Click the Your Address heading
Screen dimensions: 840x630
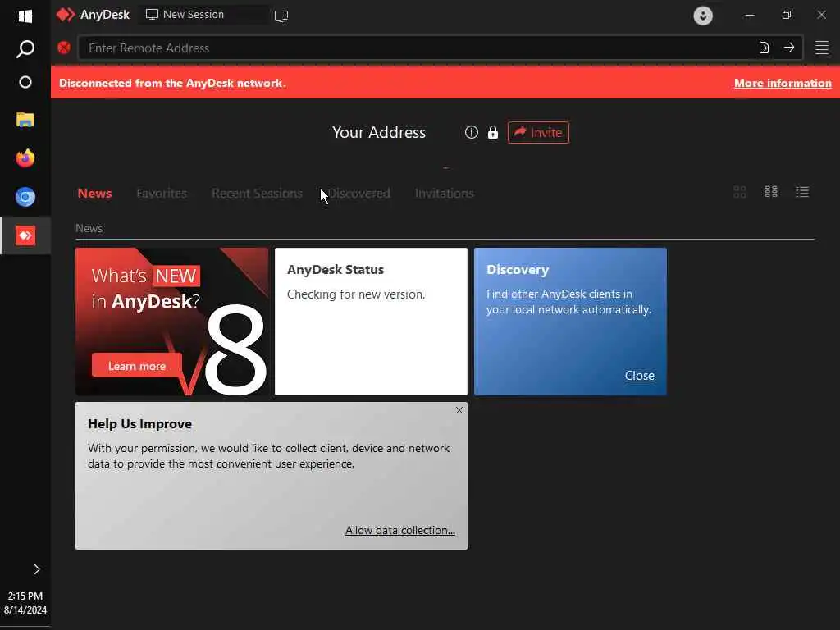(x=379, y=132)
